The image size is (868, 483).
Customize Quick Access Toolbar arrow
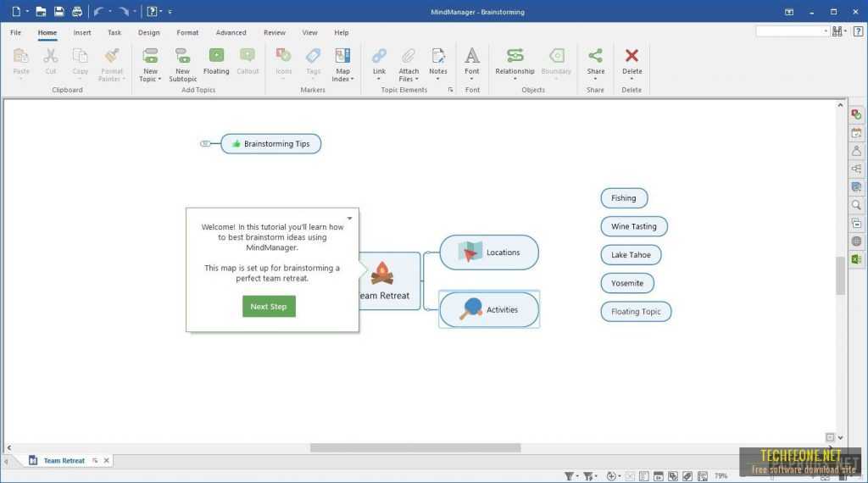[170, 12]
